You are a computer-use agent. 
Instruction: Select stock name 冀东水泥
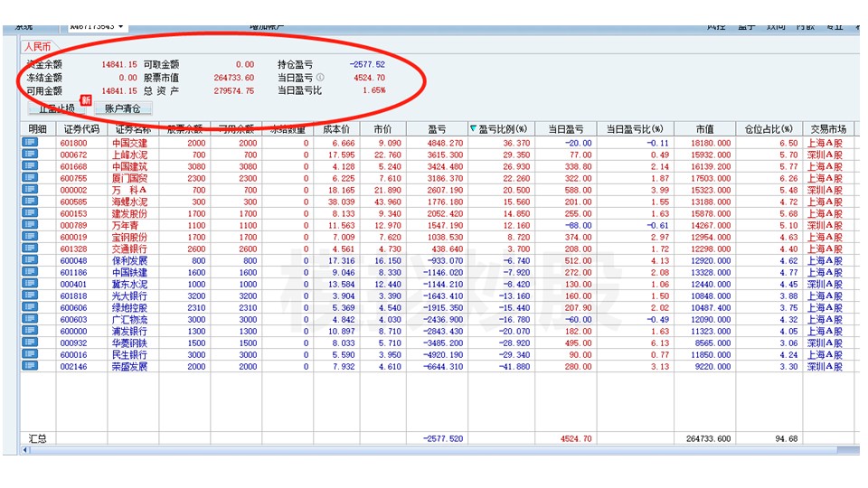(x=129, y=284)
